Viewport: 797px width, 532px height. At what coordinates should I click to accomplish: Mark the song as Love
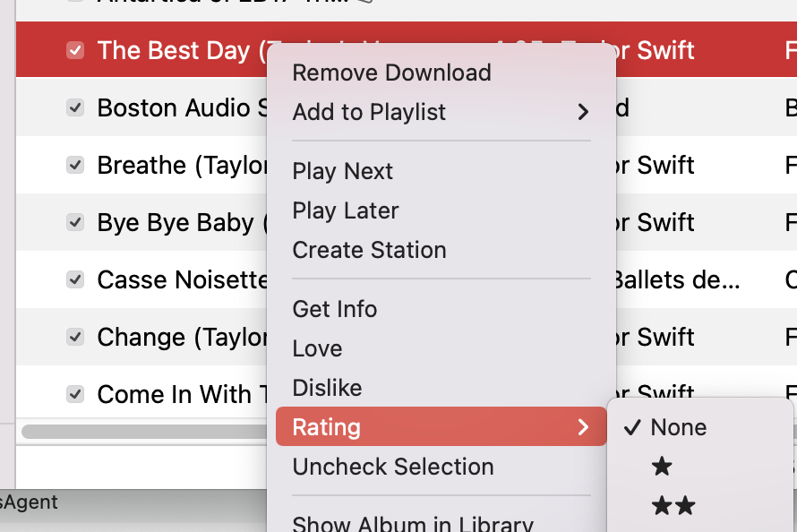point(317,348)
